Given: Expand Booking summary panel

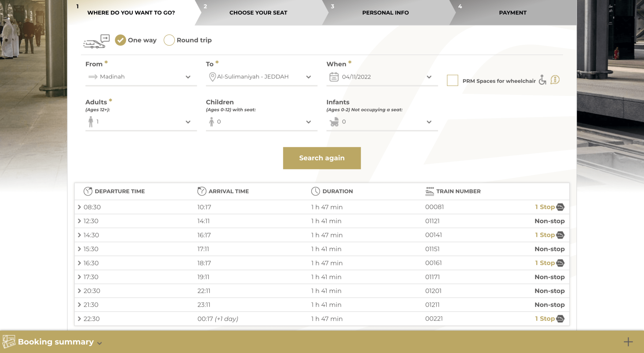Looking at the screenshot, I should [x=56, y=342].
